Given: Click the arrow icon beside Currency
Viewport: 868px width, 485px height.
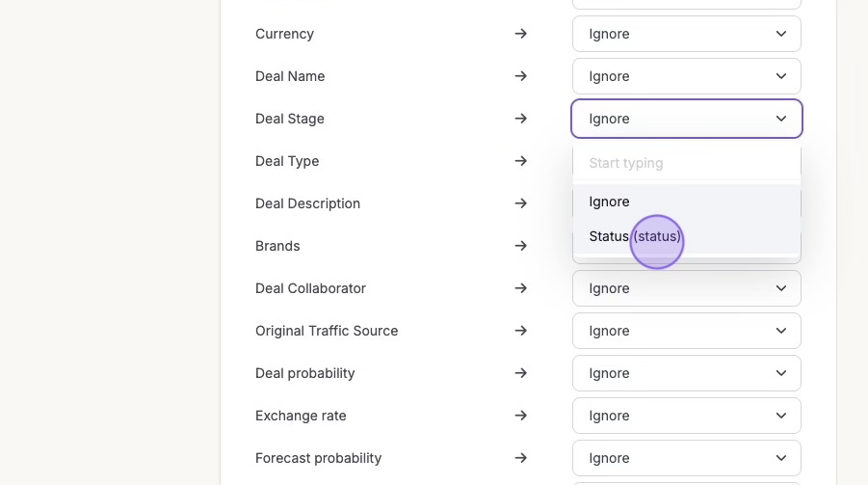Looking at the screenshot, I should (520, 34).
